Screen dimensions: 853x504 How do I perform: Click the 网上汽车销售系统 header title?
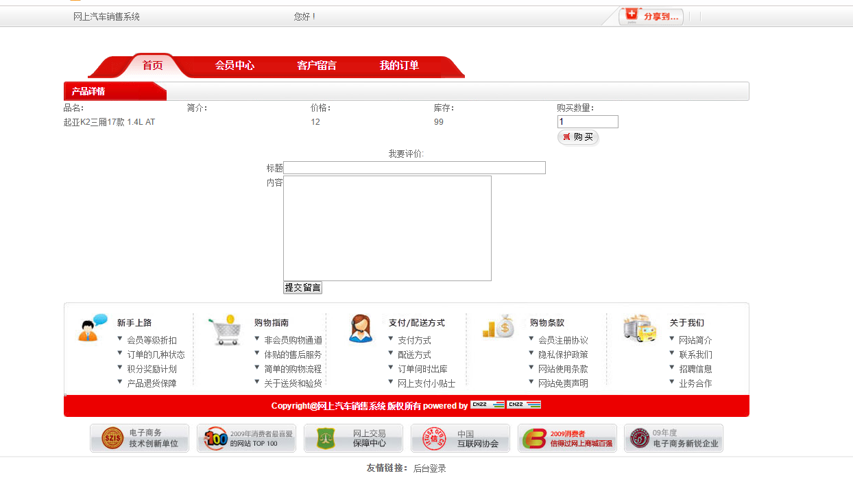[106, 16]
